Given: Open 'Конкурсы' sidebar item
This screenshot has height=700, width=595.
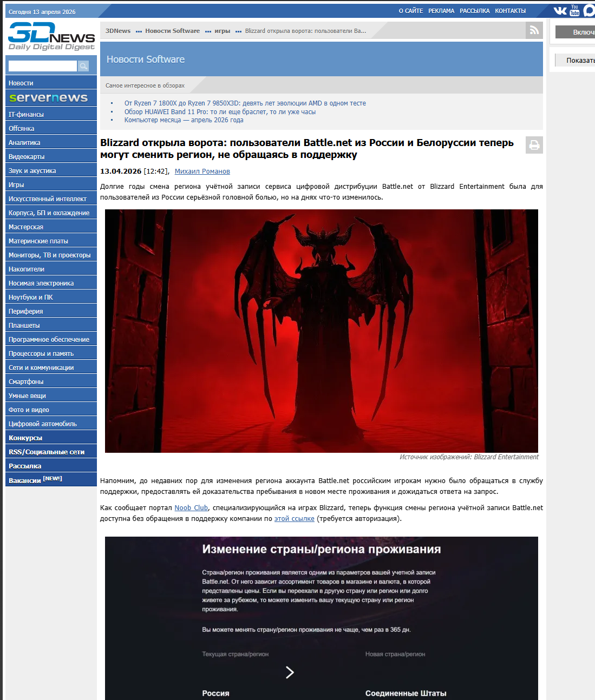Looking at the screenshot, I should (51, 438).
